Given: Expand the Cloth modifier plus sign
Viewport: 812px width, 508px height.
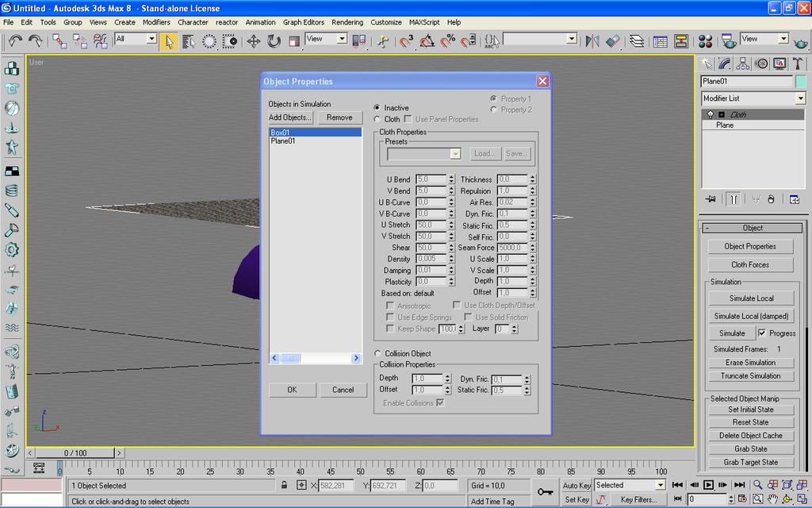Looking at the screenshot, I should tap(722, 114).
